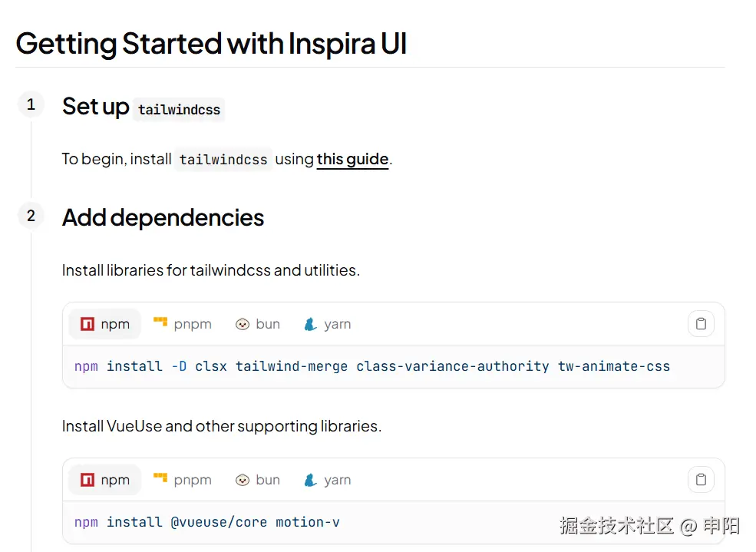Click the pnpm logo in first code block
The image size is (756, 552).
160,323
